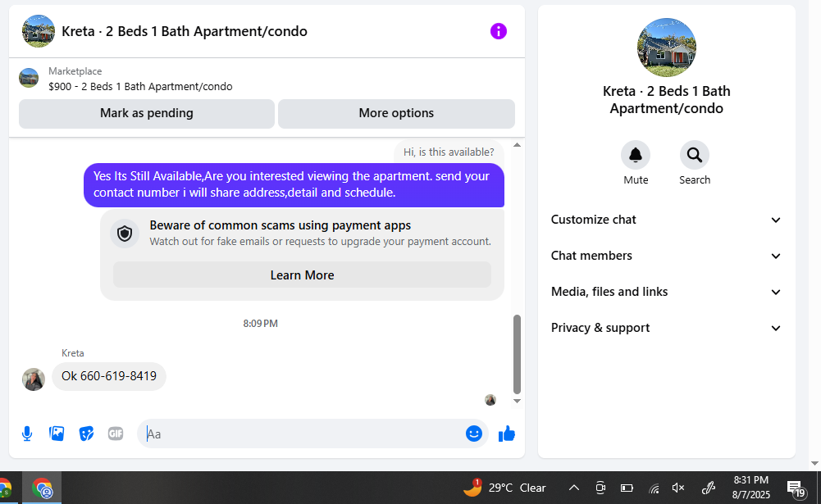
Task: Open large listing photo in side panel
Action: [666, 48]
